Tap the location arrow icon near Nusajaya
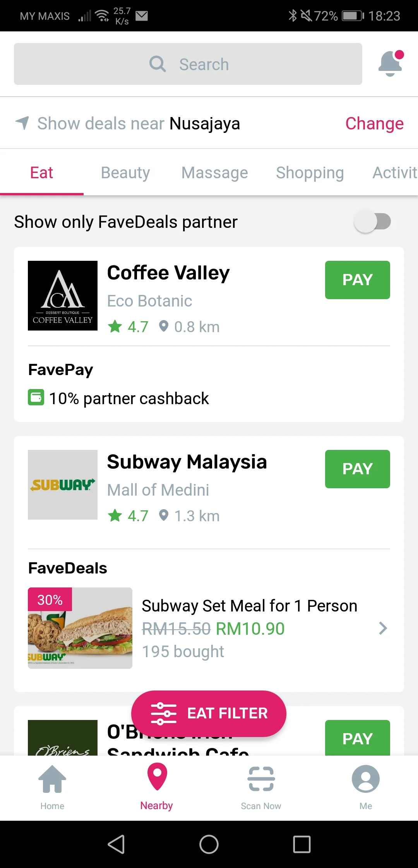 (x=22, y=123)
